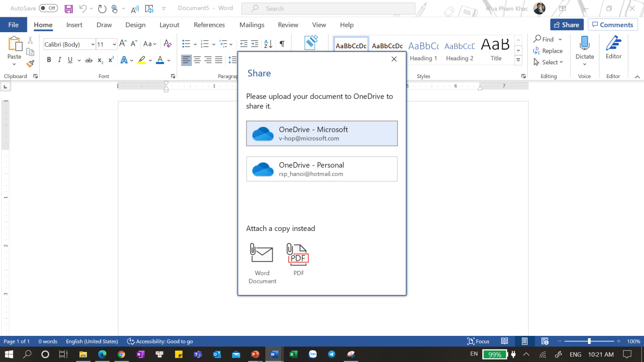Switch to the Insert ribbon tab
Image resolution: width=644 pixels, height=362 pixels.
(x=74, y=25)
